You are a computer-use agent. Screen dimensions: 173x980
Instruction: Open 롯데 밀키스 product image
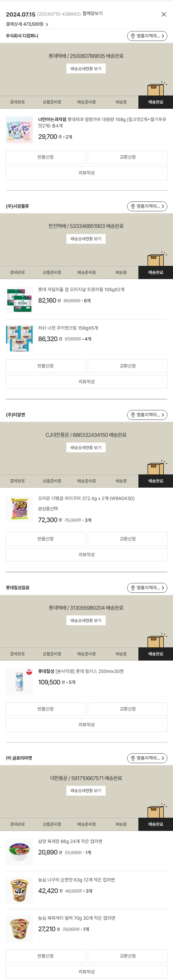(19, 681)
